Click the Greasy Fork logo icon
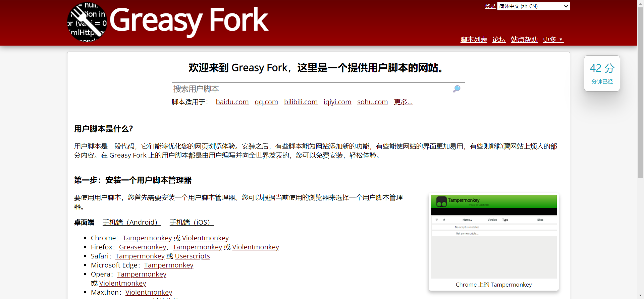Viewport: 644px width, 299px height. (x=87, y=22)
